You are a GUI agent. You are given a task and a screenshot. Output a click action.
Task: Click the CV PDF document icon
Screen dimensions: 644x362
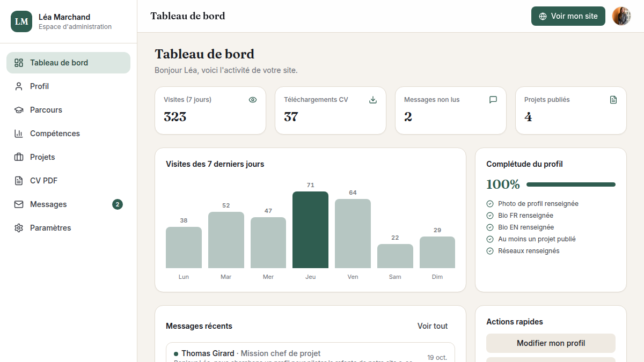[19, 181]
